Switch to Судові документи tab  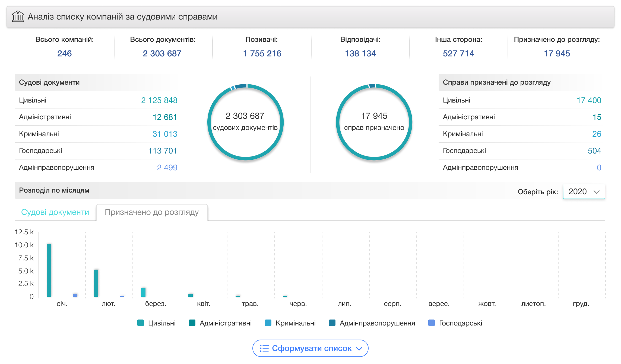pos(55,212)
